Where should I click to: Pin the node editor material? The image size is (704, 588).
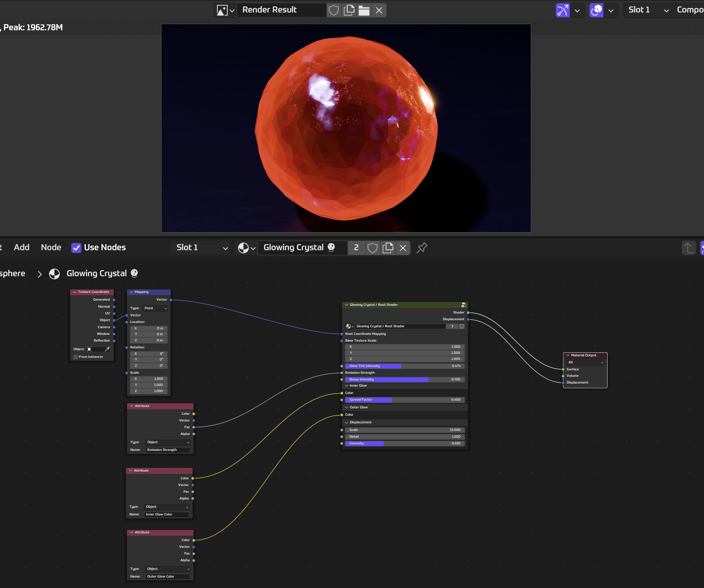pyautogui.click(x=422, y=248)
